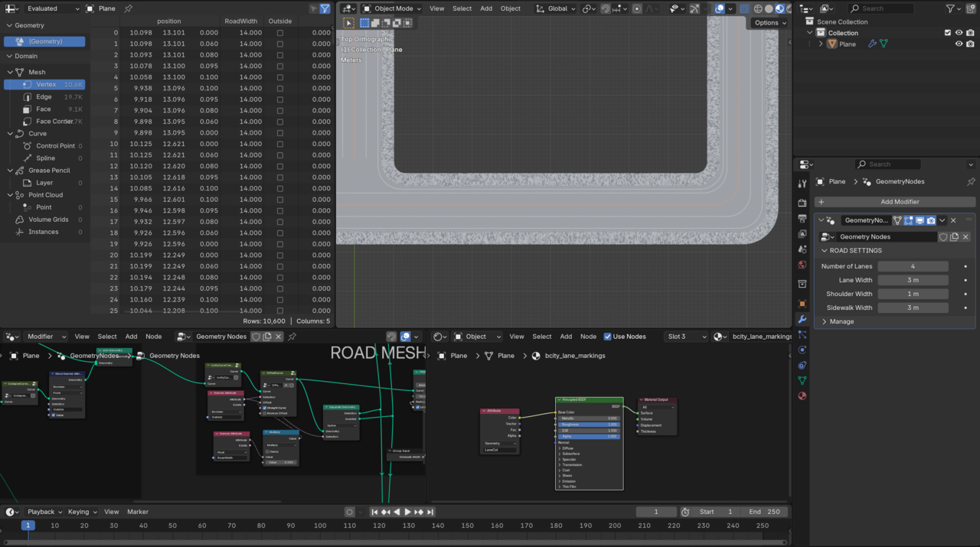The height and width of the screenshot is (547, 980).
Task: Open the Material properties tab icon
Action: [802, 396]
